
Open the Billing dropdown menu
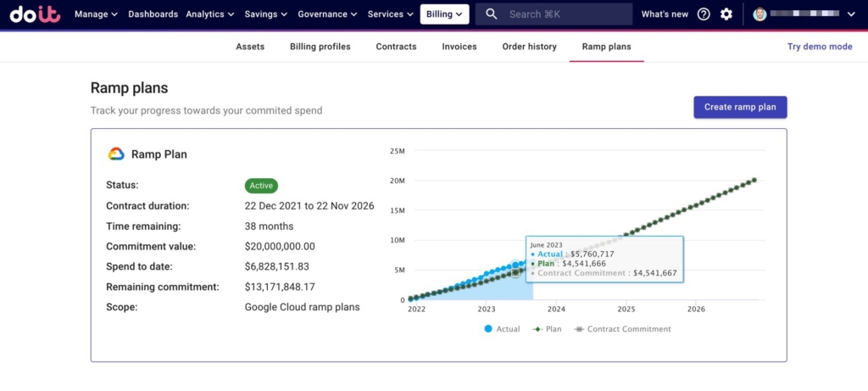pyautogui.click(x=444, y=14)
